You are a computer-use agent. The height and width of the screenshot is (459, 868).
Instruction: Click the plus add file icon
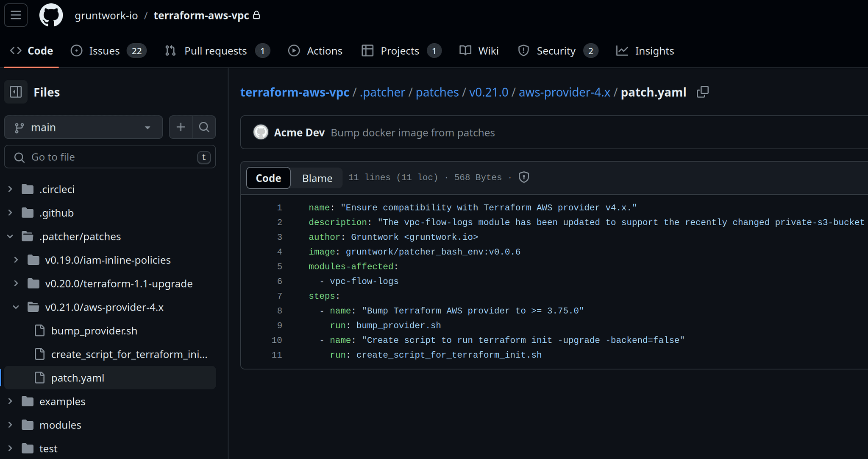[x=181, y=127]
